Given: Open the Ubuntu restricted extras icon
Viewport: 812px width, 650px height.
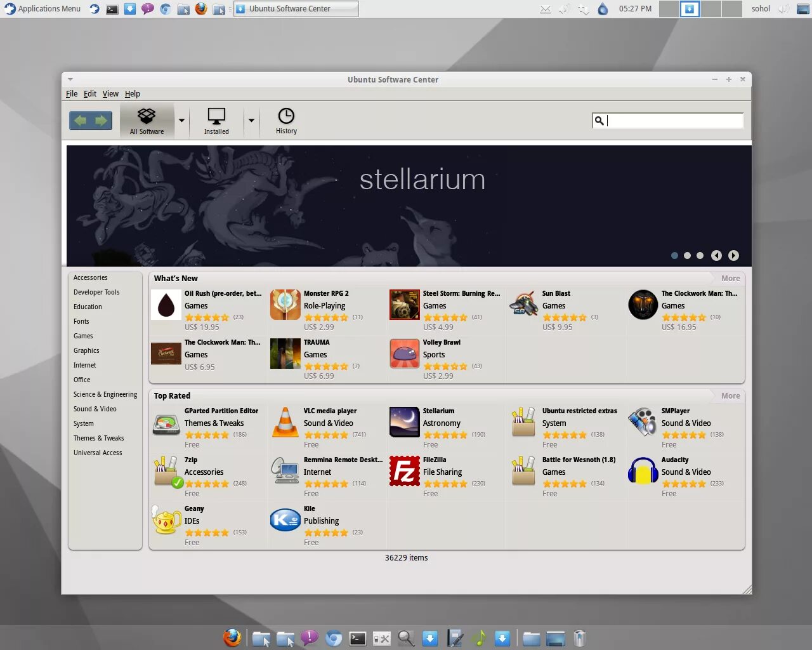Looking at the screenshot, I should click(x=524, y=423).
